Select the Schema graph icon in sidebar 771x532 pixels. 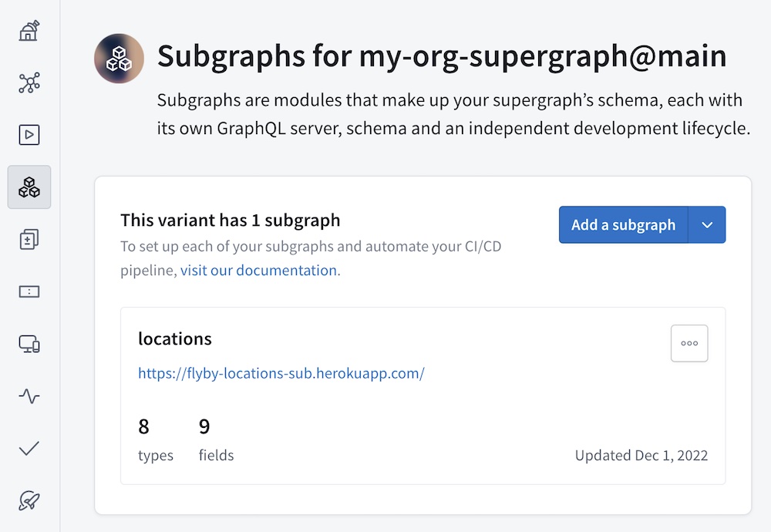pos(29,82)
